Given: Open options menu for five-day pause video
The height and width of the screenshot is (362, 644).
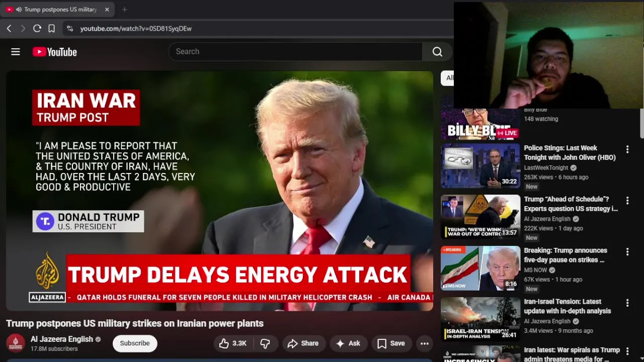Looking at the screenshot, I should [627, 252].
